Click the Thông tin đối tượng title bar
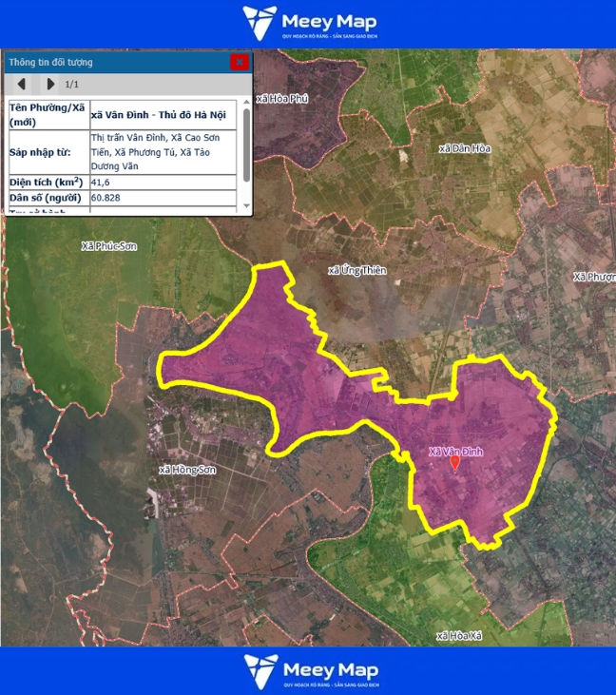The width and height of the screenshot is (616, 695). coord(114,62)
